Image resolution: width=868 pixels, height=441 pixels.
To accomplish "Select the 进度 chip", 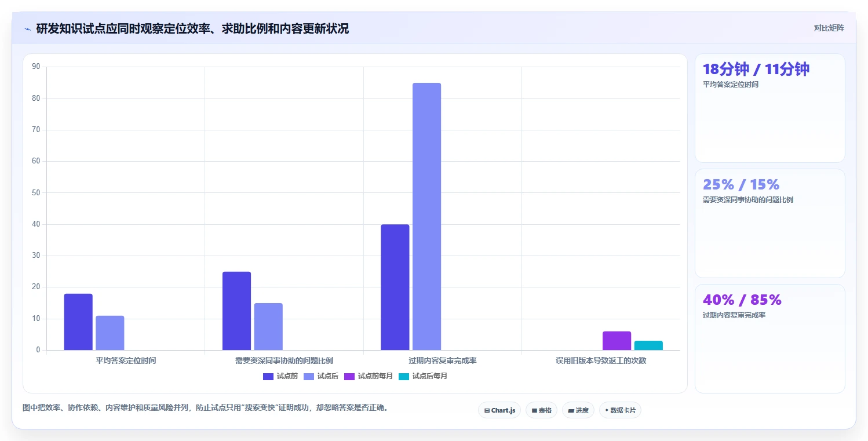I will coord(578,410).
